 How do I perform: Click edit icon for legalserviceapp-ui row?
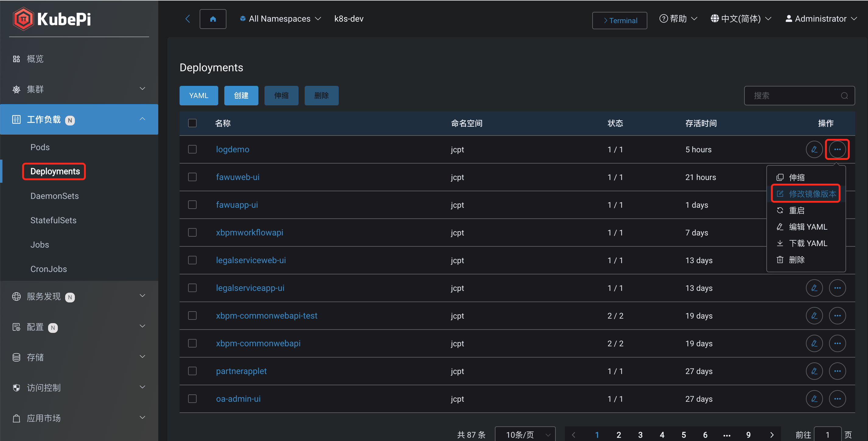(x=814, y=288)
